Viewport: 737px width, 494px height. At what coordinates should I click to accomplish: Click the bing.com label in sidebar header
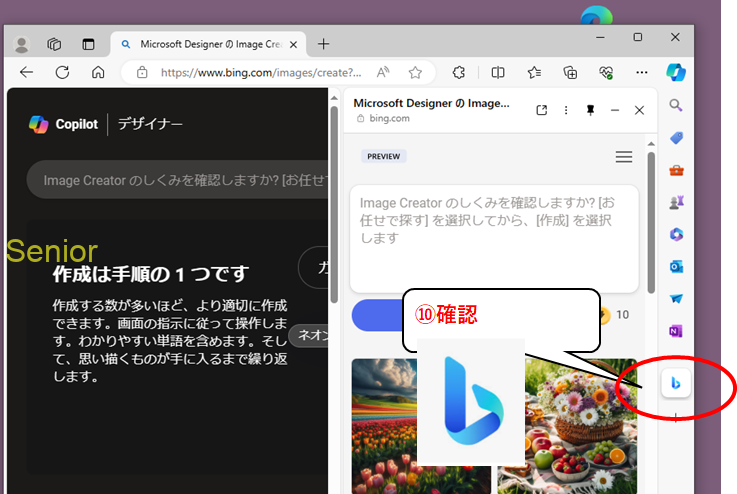389,118
